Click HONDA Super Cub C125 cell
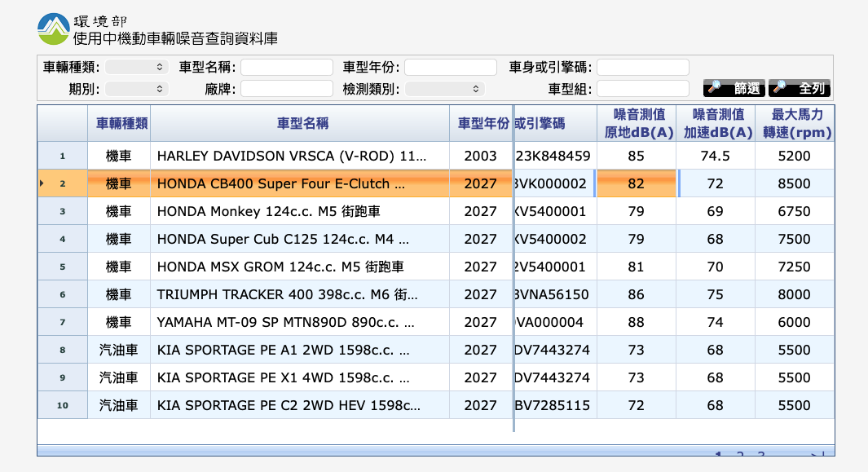This screenshot has height=472, width=868. point(300,239)
